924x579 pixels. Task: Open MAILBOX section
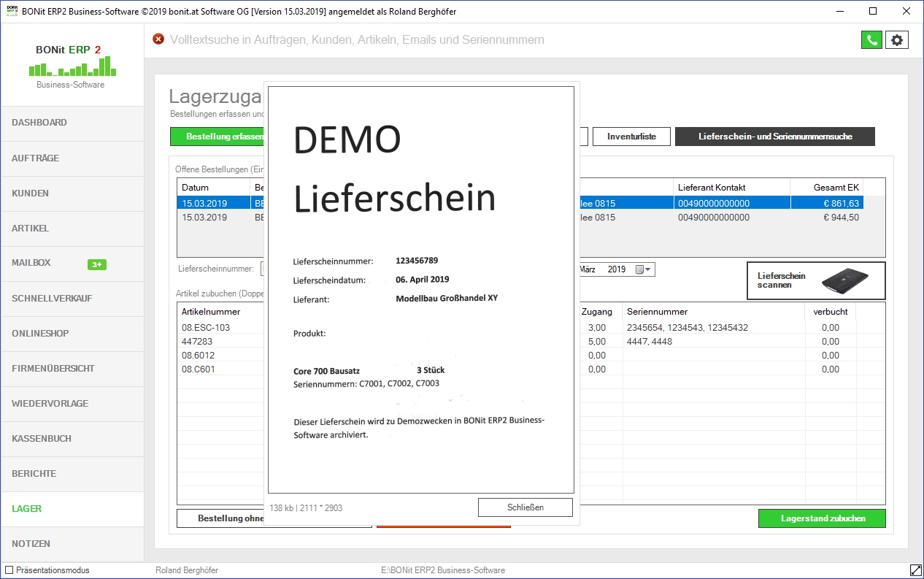point(72,264)
